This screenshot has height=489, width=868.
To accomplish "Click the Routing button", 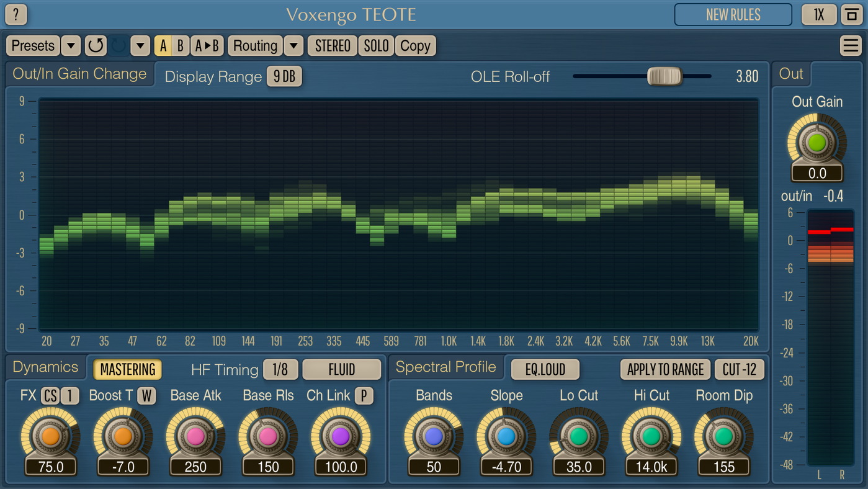I will (x=255, y=45).
